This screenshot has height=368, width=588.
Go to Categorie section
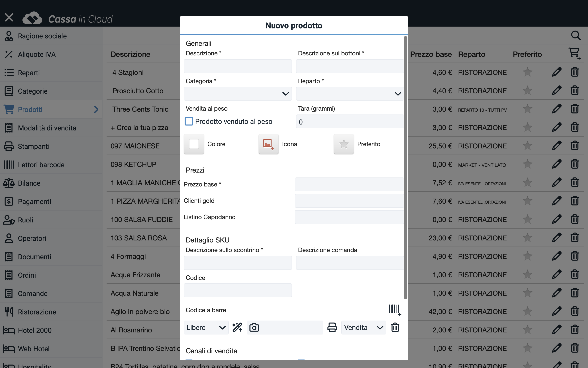51,91
